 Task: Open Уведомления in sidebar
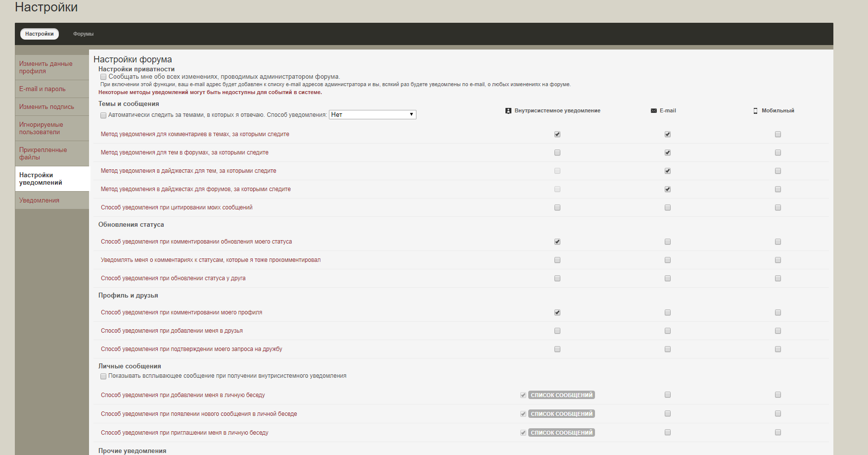click(x=52, y=201)
